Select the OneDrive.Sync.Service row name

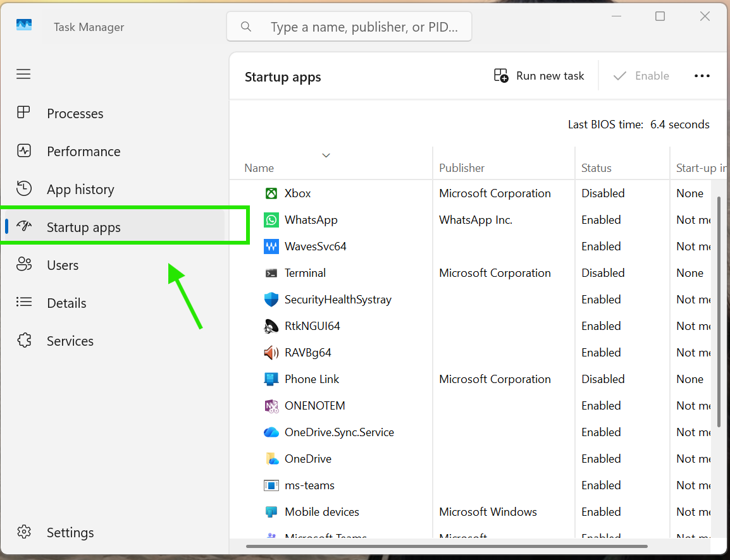(340, 432)
